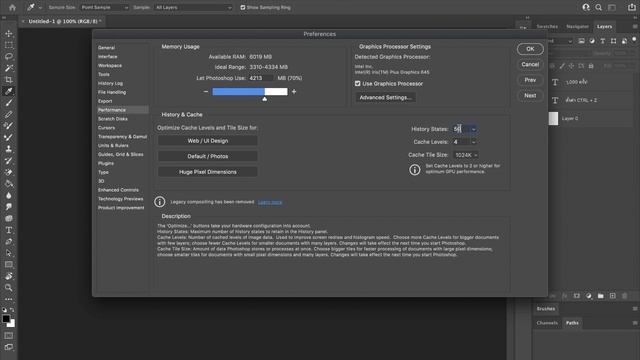Decrease memory usage with minus button
This screenshot has width=640, height=360.
coord(206,92)
